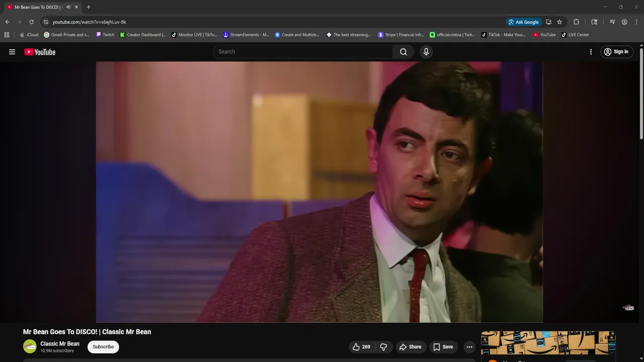
Task: View site information icon in address bar
Action: point(46,22)
